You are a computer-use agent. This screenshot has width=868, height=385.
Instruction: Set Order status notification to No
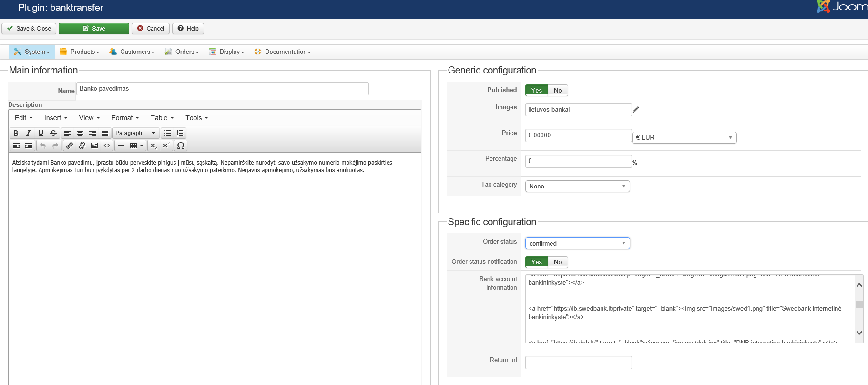tap(558, 262)
